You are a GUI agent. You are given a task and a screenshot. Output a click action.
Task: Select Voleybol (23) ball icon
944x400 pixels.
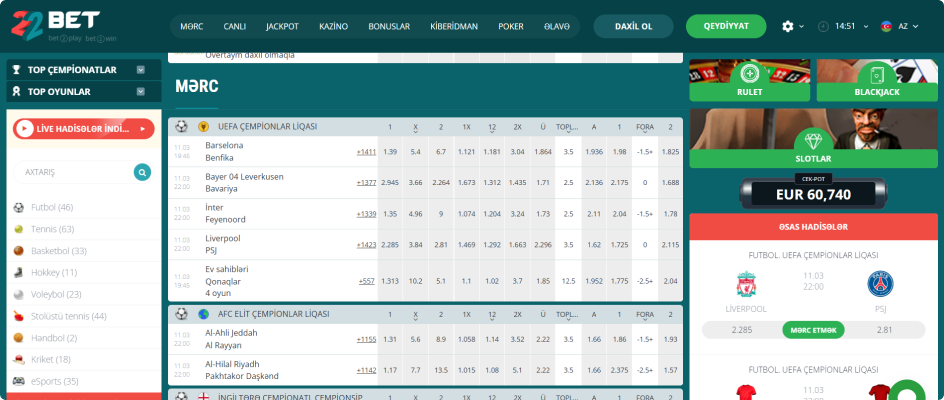(19, 294)
